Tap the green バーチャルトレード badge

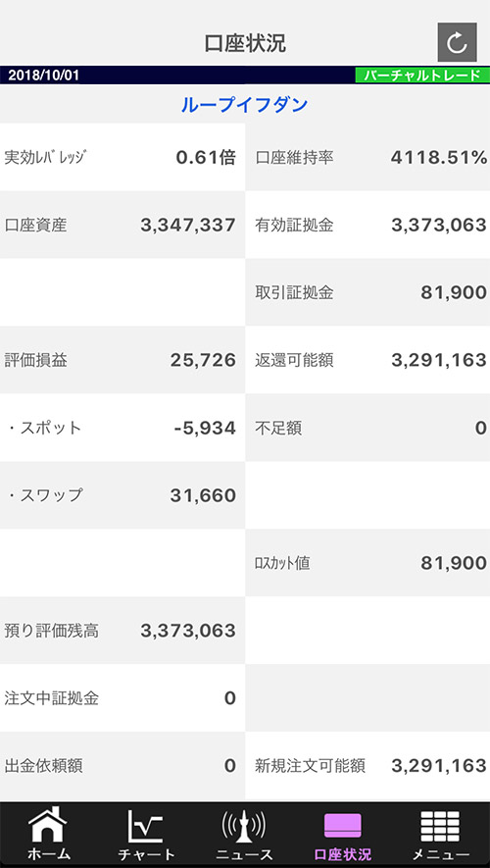point(422,76)
